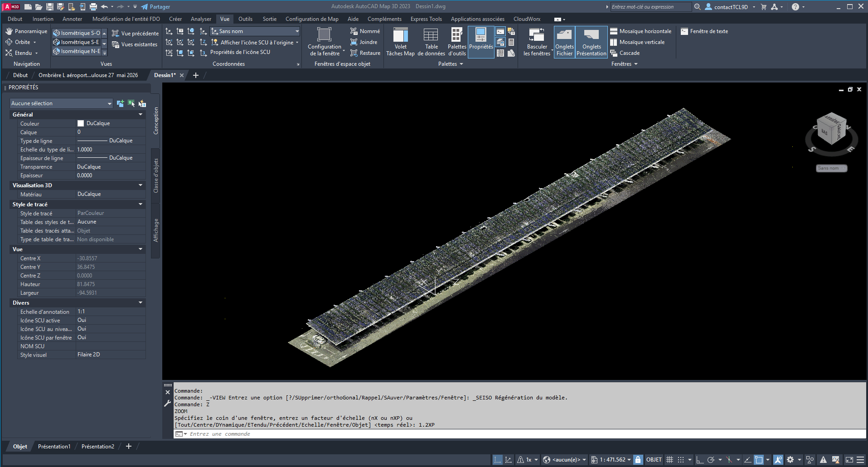868x467 pixels.
Task: Click the Partager share button
Action: click(x=155, y=7)
